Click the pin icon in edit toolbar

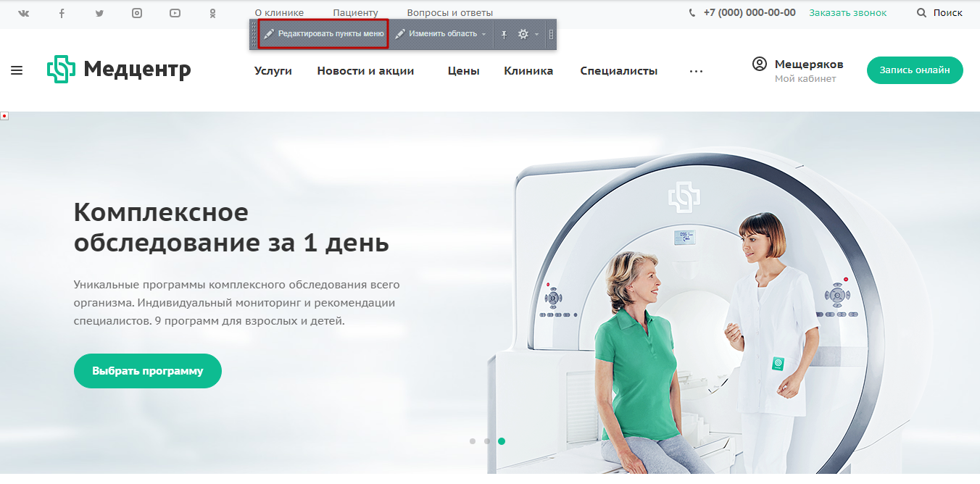pos(504,34)
